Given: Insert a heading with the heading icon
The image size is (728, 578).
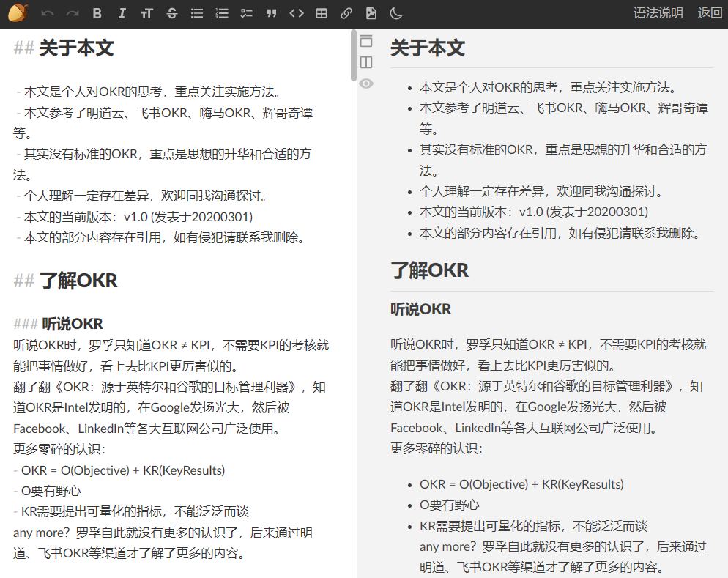Looking at the screenshot, I should click(x=146, y=12).
